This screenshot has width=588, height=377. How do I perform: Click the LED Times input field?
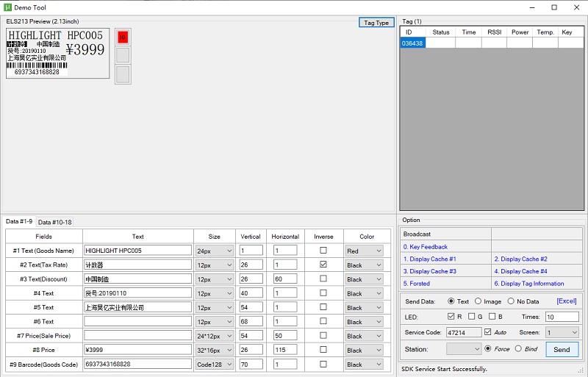(562, 317)
